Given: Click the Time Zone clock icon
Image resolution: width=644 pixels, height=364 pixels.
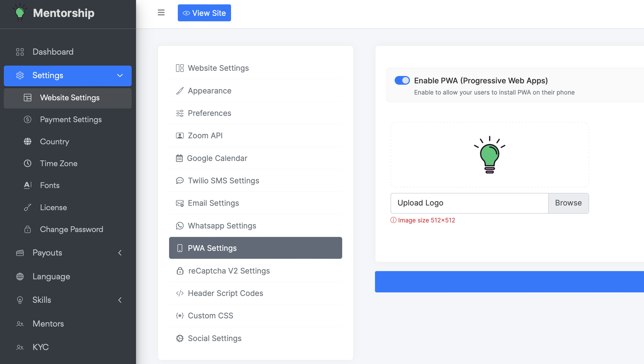Looking at the screenshot, I should [28, 163].
